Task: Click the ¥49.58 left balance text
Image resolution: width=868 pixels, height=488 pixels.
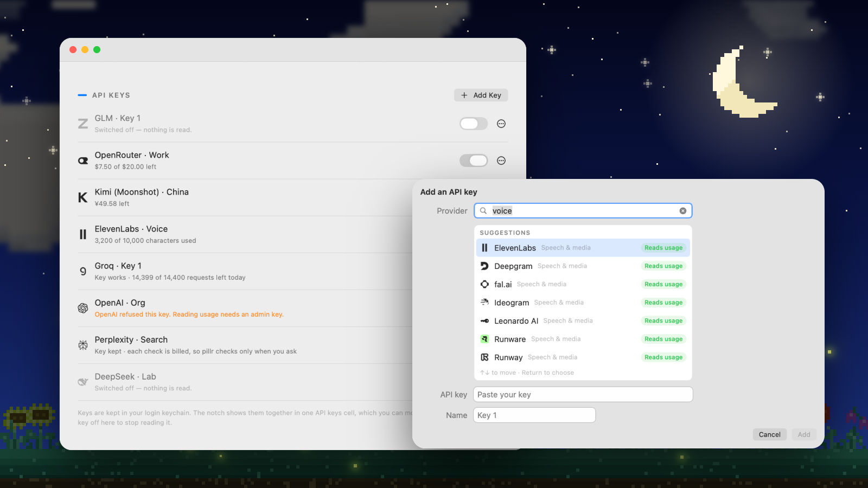Action: (112, 204)
